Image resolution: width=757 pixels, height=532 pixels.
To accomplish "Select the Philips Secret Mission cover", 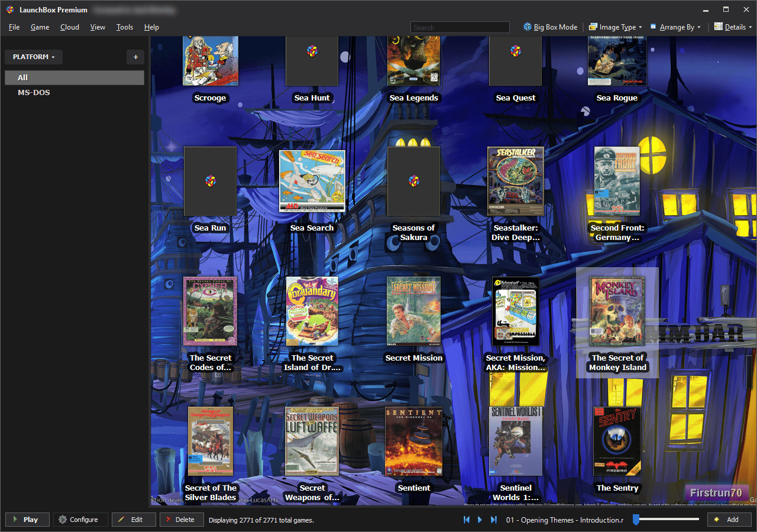I will [414, 311].
